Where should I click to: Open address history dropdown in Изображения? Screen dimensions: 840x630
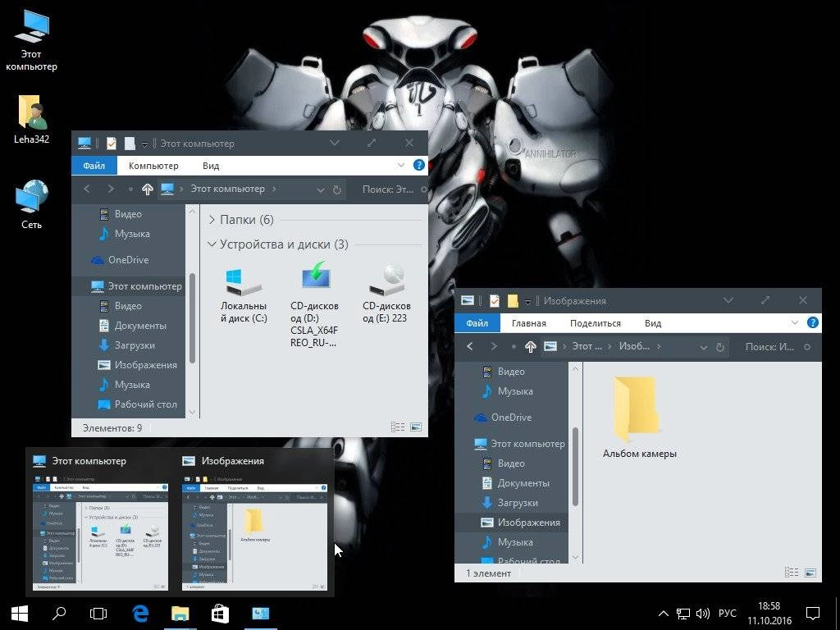[x=703, y=347]
